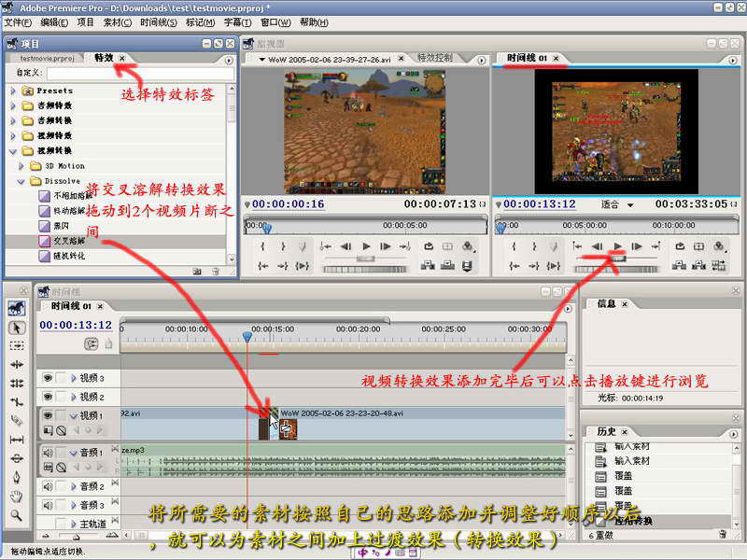Collapse the Dissolve folder
Image resolution: width=747 pixels, height=560 pixels.
(x=21, y=181)
